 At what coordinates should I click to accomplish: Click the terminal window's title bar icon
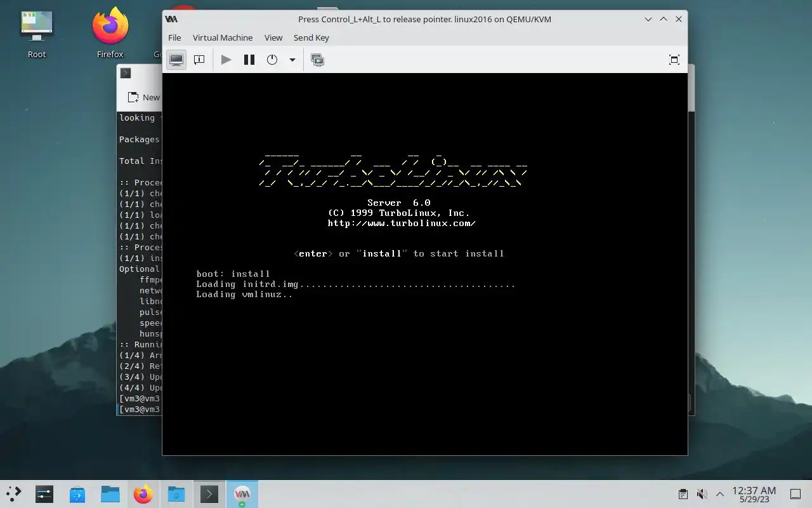pos(126,73)
